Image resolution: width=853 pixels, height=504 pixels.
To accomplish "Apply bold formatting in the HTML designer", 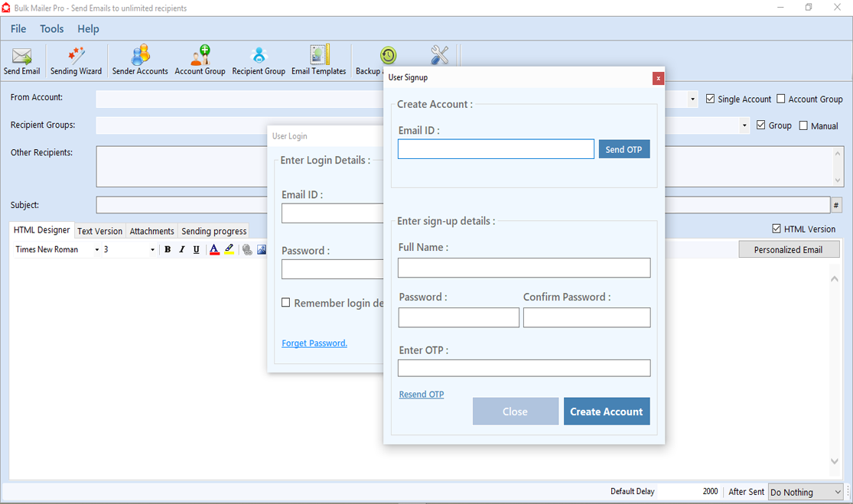I will click(168, 249).
